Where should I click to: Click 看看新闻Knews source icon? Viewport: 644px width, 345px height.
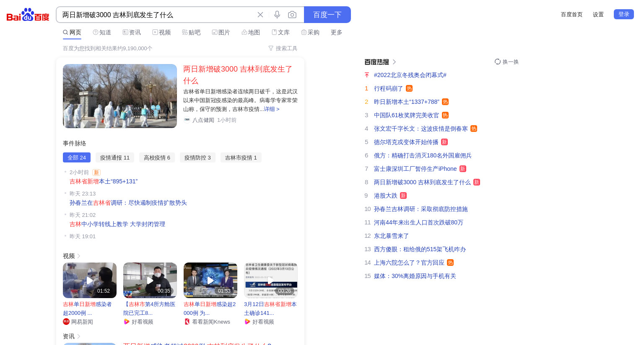point(187,322)
